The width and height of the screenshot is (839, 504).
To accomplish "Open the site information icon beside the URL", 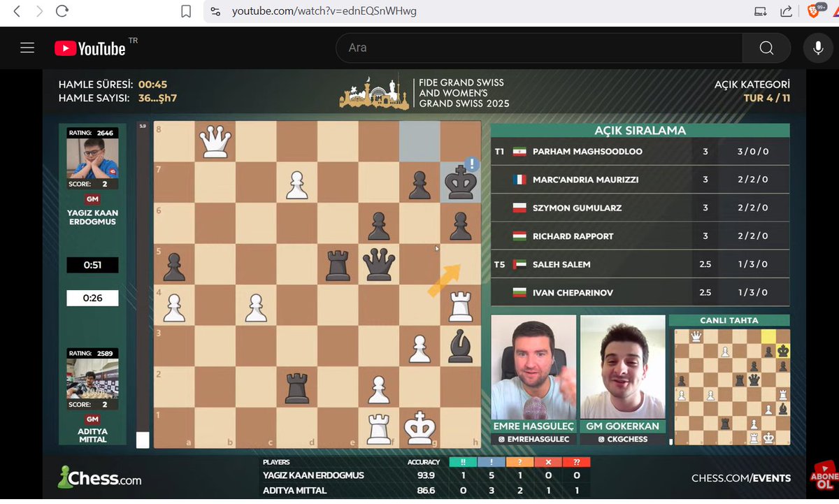I will tap(215, 12).
